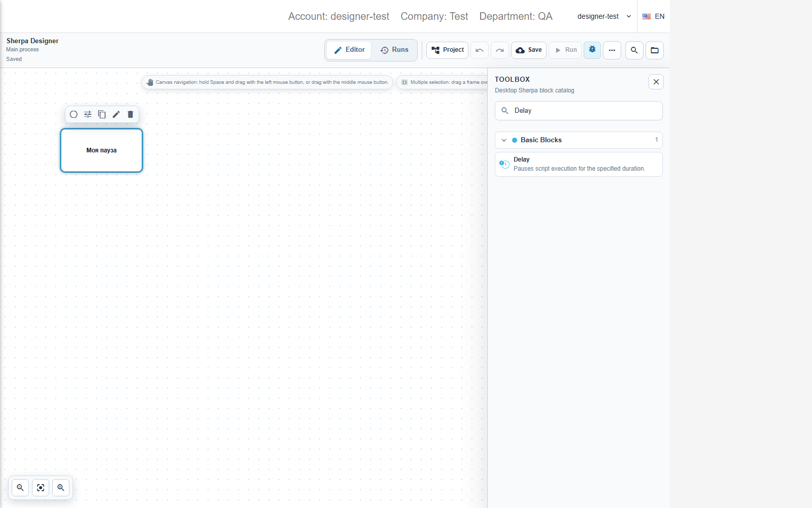This screenshot has height=508, width=812.
Task: Run the process
Action: 565,50
